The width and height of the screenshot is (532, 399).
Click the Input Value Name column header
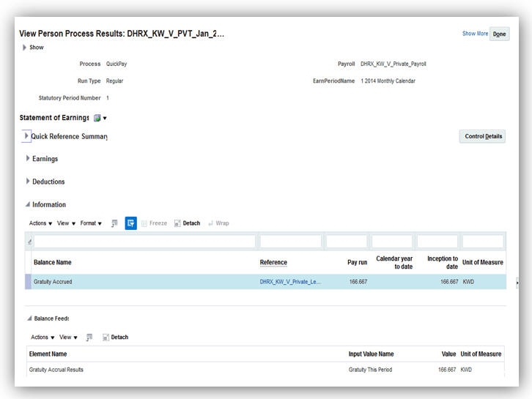(372, 354)
